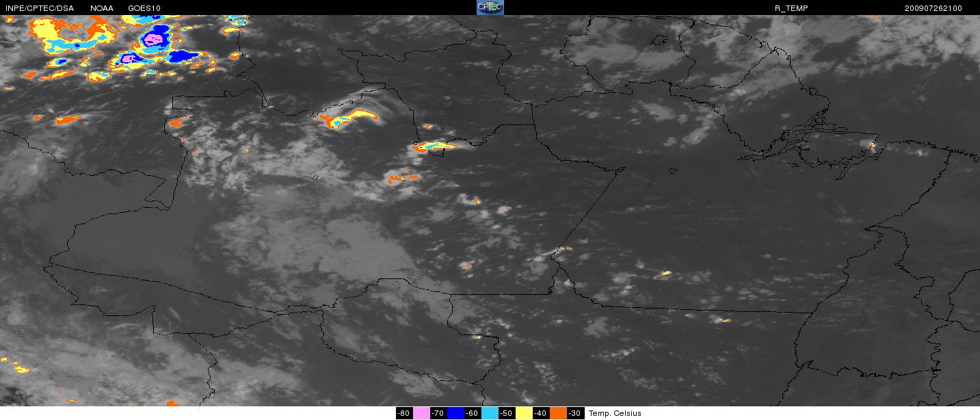Click the -70 legend value

[x=438, y=413]
